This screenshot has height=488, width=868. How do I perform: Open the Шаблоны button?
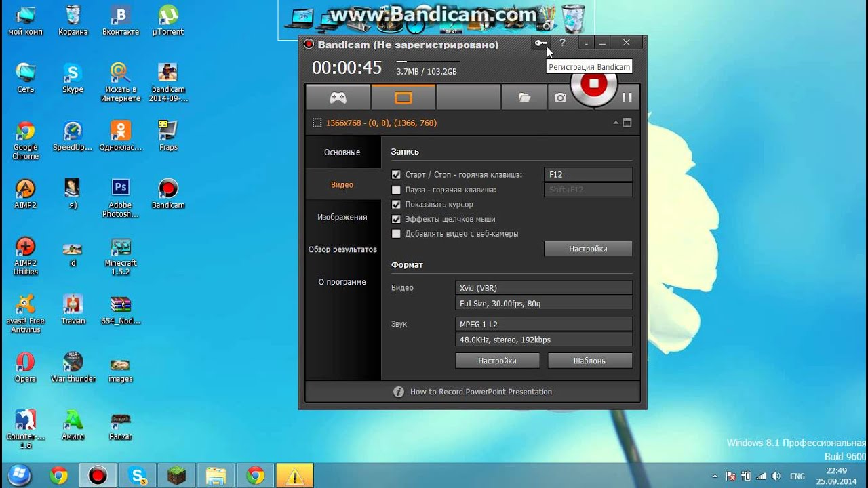click(x=590, y=361)
